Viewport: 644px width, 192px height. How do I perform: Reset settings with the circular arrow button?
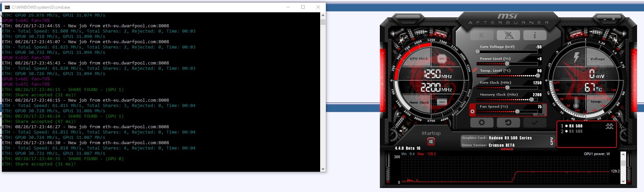[508, 123]
